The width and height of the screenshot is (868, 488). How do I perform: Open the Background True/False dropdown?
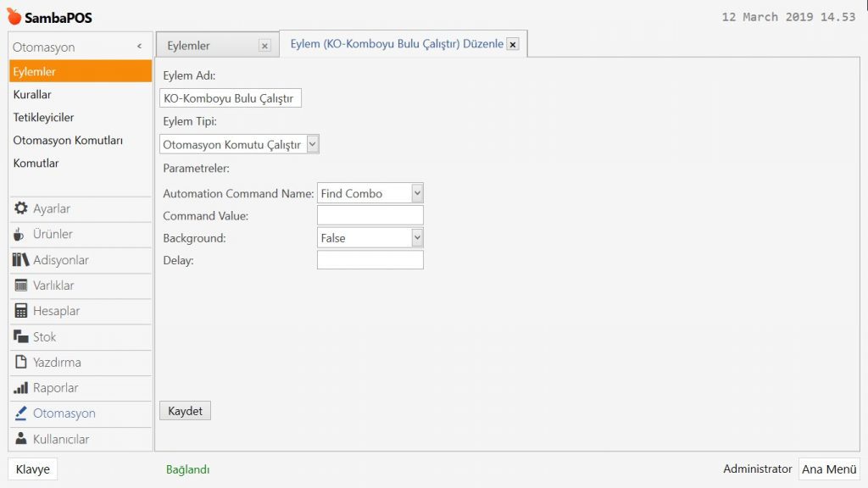[416, 238]
